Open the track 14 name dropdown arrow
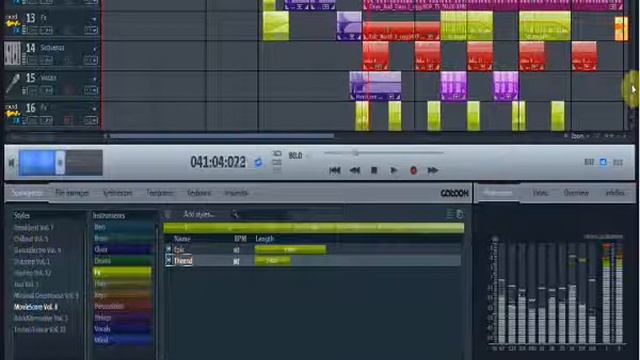The image size is (640, 360). tap(94, 49)
